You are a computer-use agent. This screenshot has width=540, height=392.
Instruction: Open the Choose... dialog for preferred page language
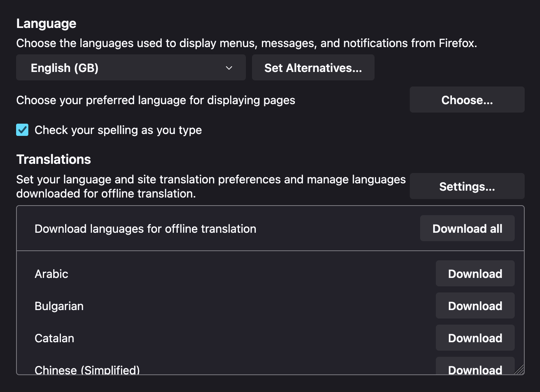(x=466, y=100)
